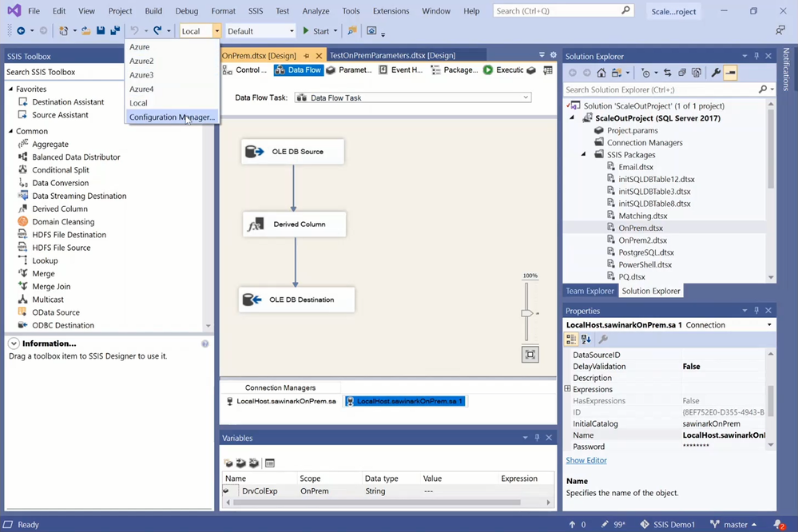
Task: Click the notifications bell in status bar
Action: point(779,524)
